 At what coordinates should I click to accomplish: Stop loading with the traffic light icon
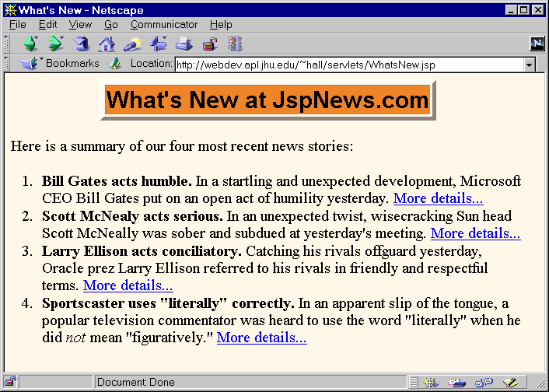(x=235, y=44)
